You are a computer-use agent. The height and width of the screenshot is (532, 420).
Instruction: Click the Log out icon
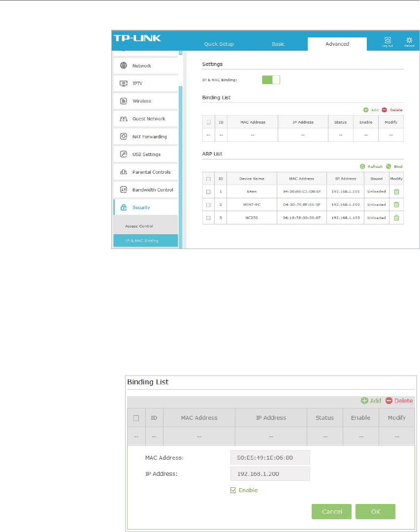click(x=388, y=42)
